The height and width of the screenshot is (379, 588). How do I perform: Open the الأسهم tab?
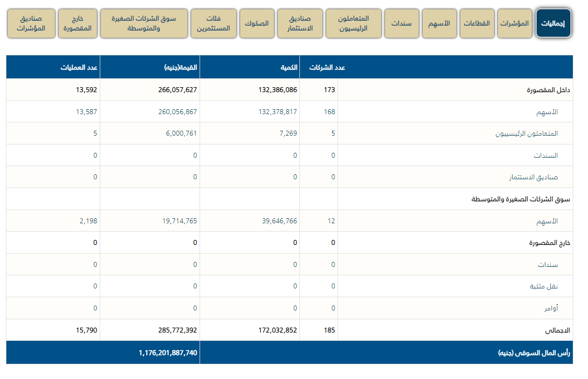coord(439,24)
